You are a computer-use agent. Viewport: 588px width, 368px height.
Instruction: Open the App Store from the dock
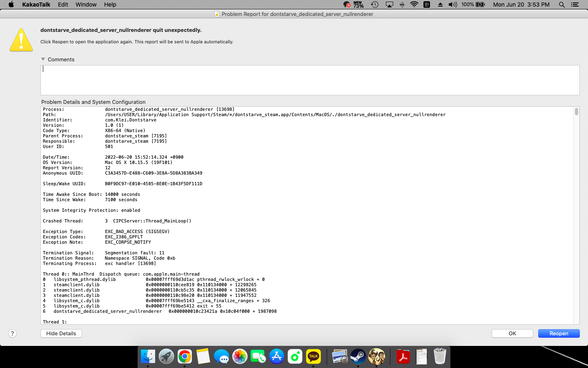coord(276,356)
